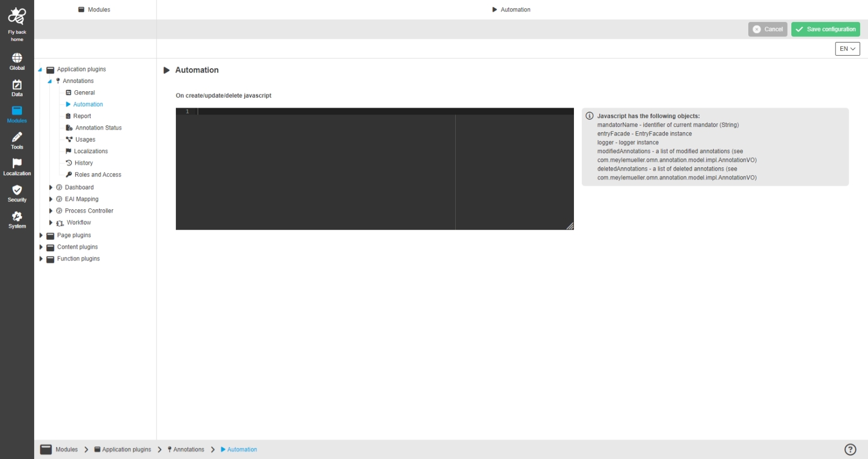Collapse the Application plugins tree node
Image resolution: width=868 pixels, height=459 pixels.
click(x=40, y=69)
